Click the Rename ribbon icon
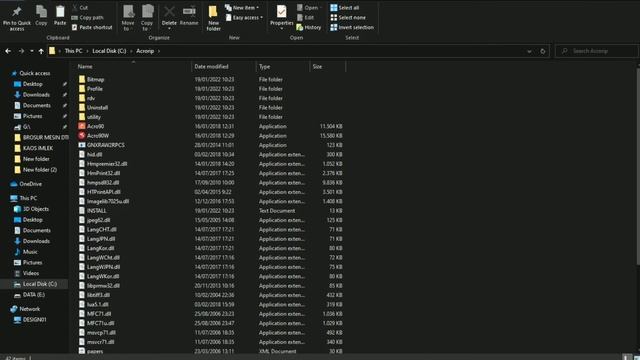The width and height of the screenshot is (640, 360). [189, 16]
